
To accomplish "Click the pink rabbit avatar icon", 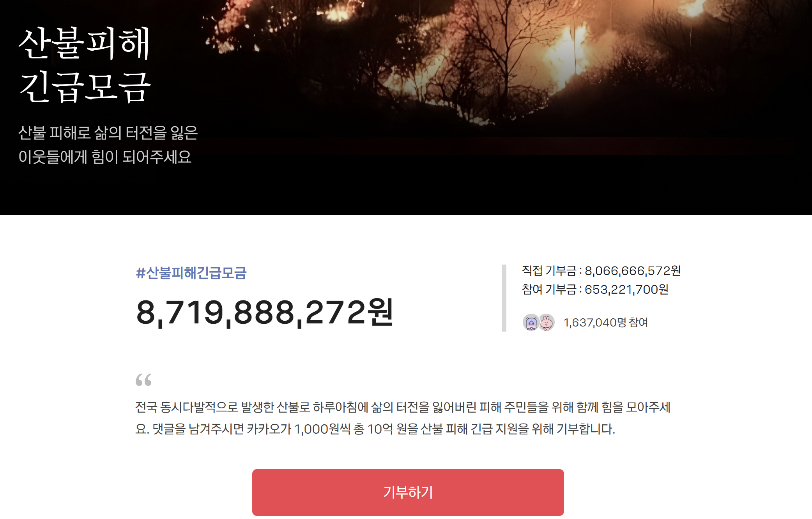I will coord(547,322).
